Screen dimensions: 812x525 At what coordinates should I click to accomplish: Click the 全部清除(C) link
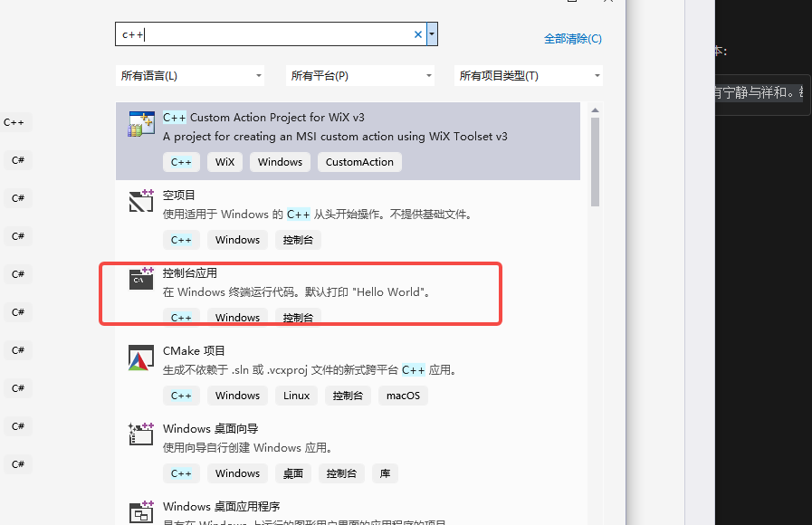(573, 39)
